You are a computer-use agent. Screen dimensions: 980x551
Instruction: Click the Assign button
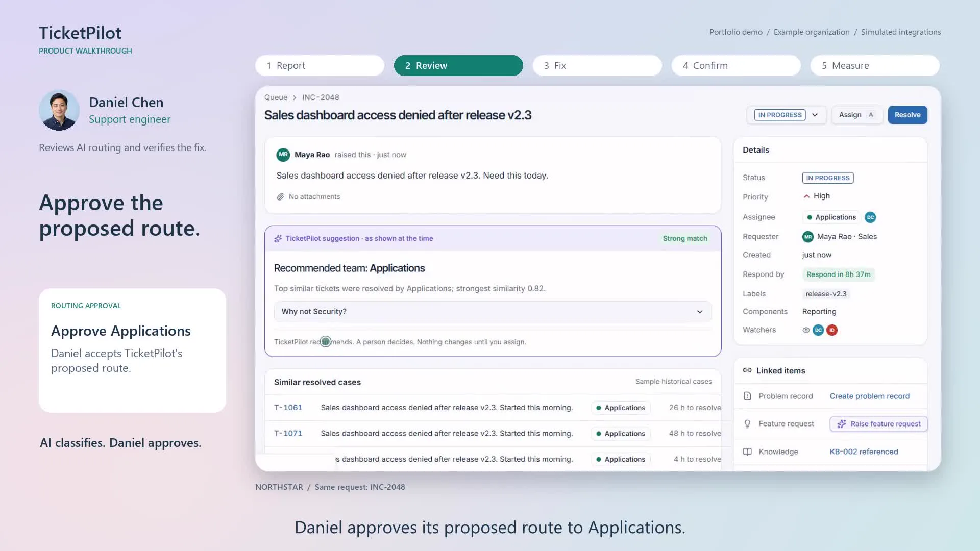(x=857, y=115)
